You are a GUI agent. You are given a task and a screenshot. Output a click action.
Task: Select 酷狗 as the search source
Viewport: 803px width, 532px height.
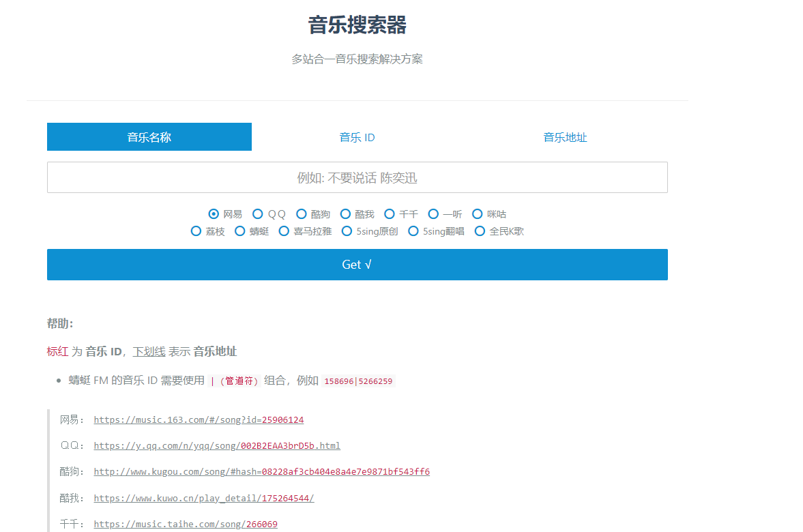click(x=302, y=214)
